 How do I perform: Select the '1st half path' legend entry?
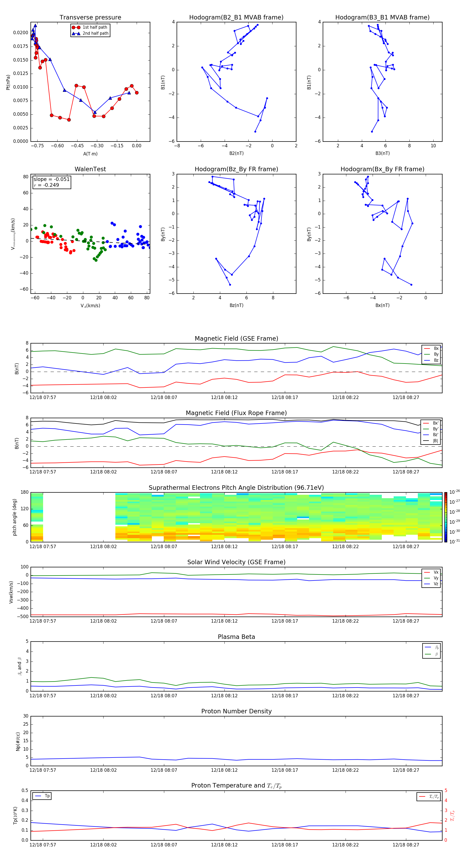point(90,27)
